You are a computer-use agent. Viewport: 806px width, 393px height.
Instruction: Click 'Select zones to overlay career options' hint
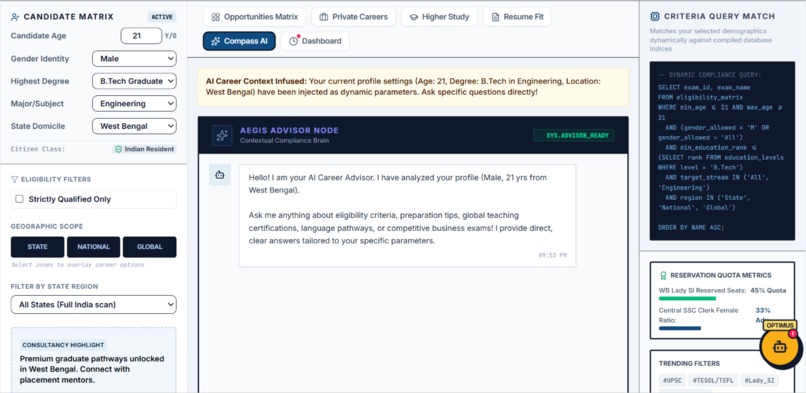coord(78,265)
